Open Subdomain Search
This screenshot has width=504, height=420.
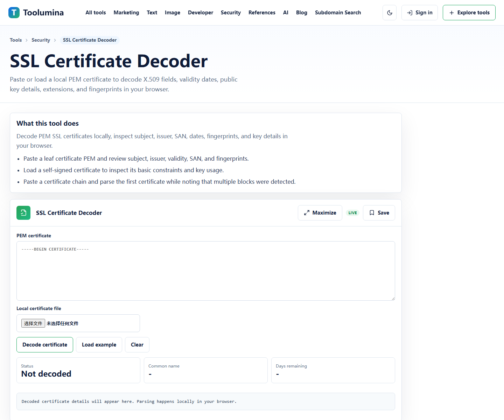point(338,13)
